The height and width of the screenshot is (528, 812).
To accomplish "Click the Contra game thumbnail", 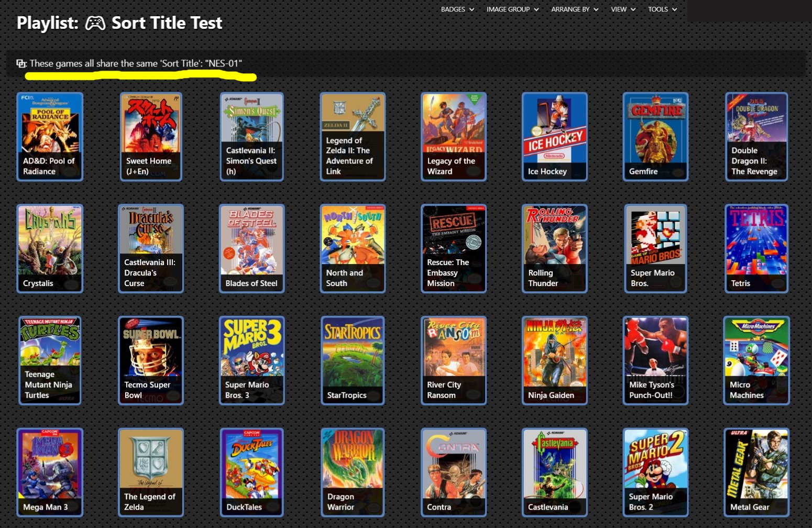I will point(454,472).
